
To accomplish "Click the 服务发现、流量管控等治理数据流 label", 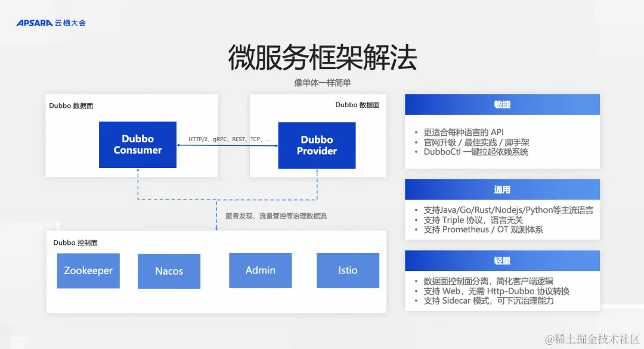I will tap(275, 217).
